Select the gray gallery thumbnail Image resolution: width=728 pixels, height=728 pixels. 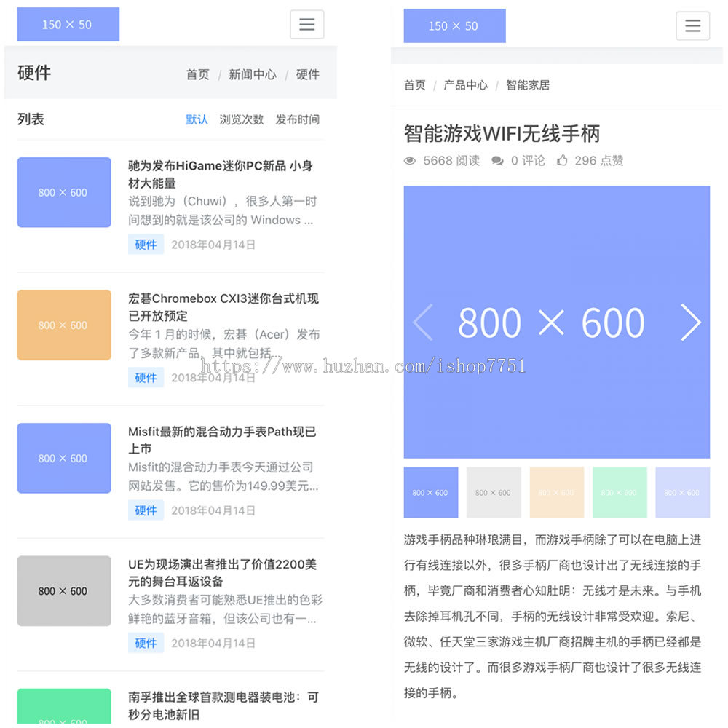click(494, 493)
